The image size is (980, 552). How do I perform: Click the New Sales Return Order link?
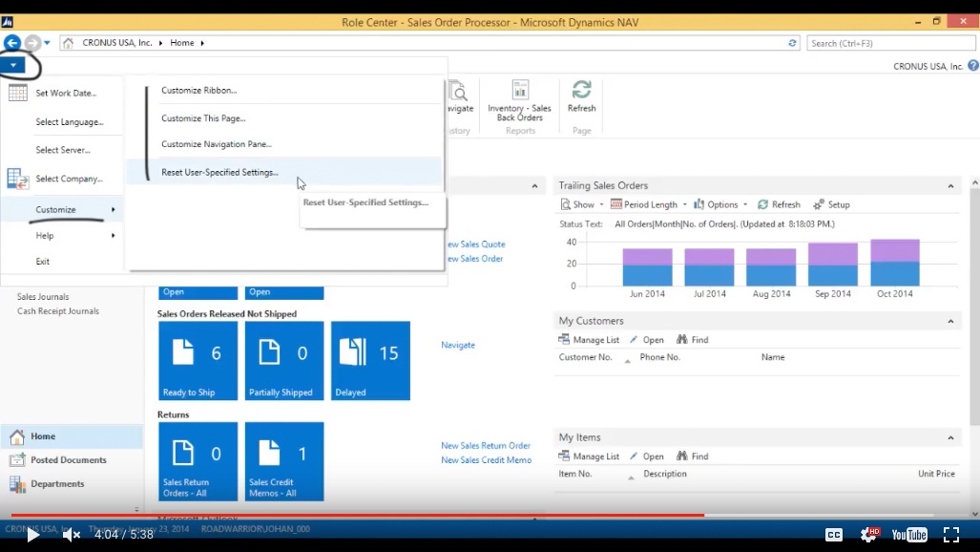click(x=486, y=446)
